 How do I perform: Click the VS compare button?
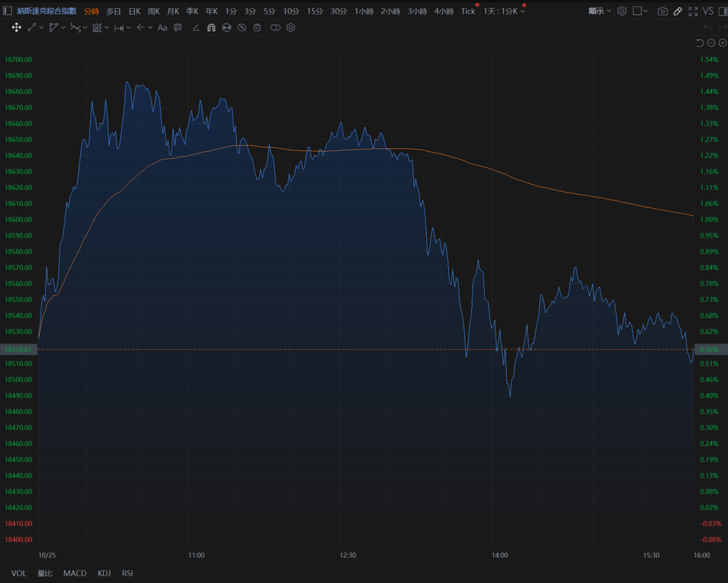click(708, 10)
